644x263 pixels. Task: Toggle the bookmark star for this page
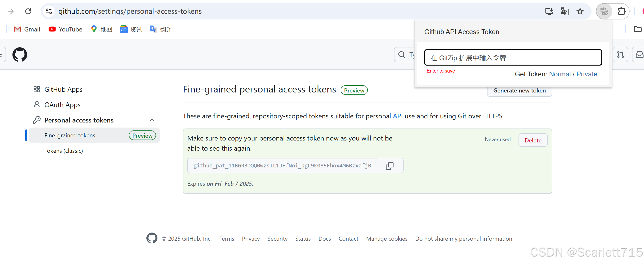tap(580, 11)
